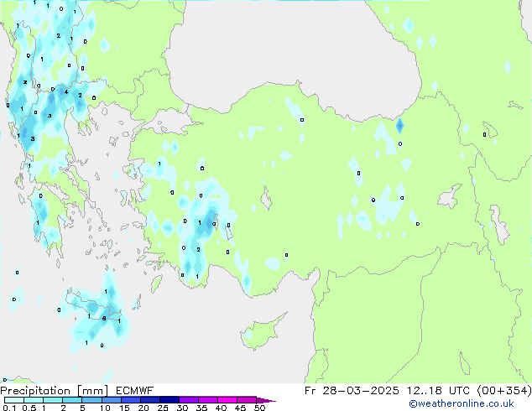Select the 45–50 mm legend color swatch
Image resolution: width=532 pixels, height=411 pixels.
(247, 400)
